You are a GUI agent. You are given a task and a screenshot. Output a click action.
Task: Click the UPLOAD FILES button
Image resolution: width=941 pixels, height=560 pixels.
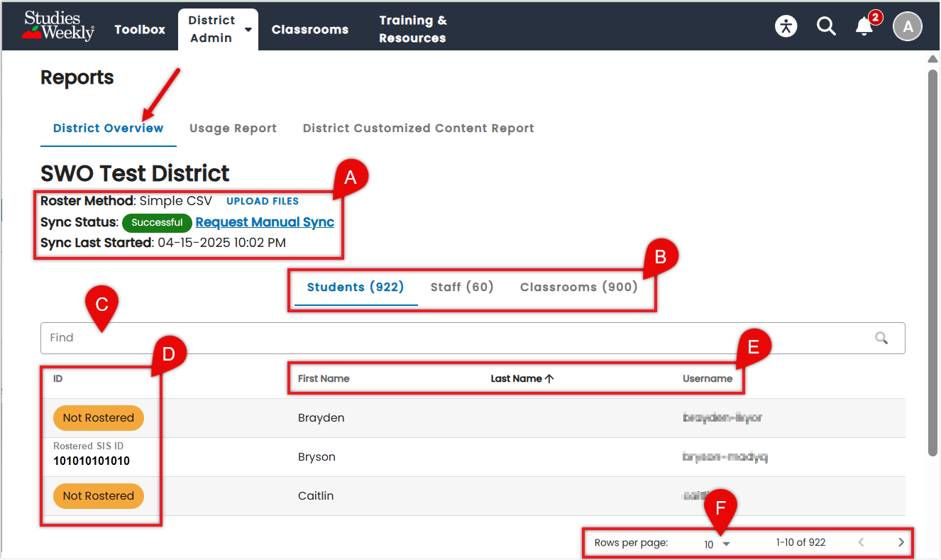[x=263, y=201]
